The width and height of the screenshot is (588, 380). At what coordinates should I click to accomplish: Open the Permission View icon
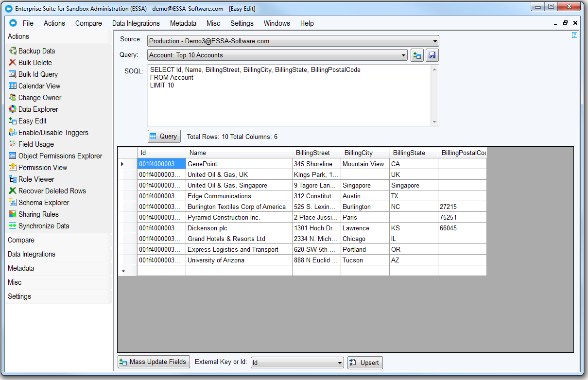13,168
